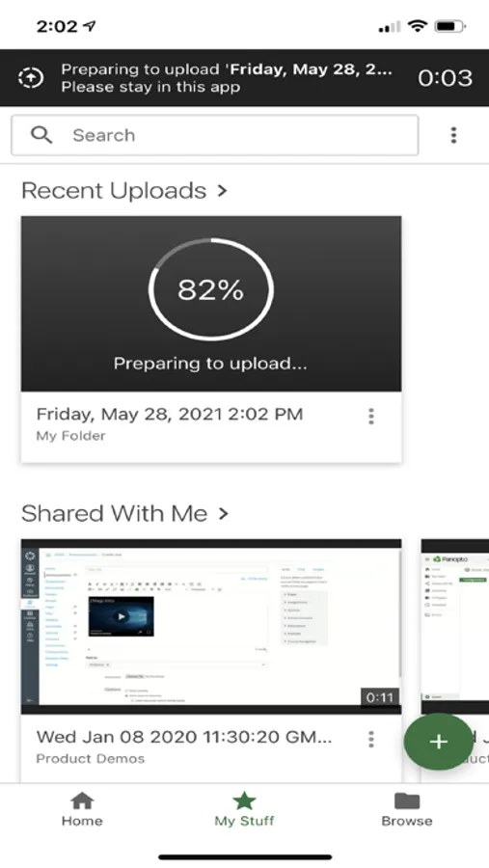Screen dimensions: 489x868
Task: Switch to the Browse tab label
Action: (x=407, y=821)
